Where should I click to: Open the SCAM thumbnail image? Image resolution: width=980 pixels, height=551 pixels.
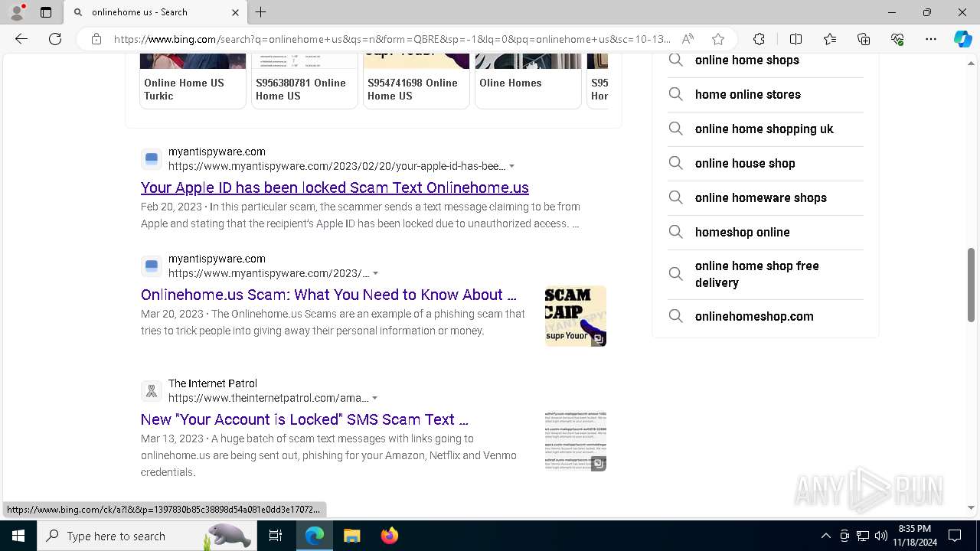click(576, 316)
